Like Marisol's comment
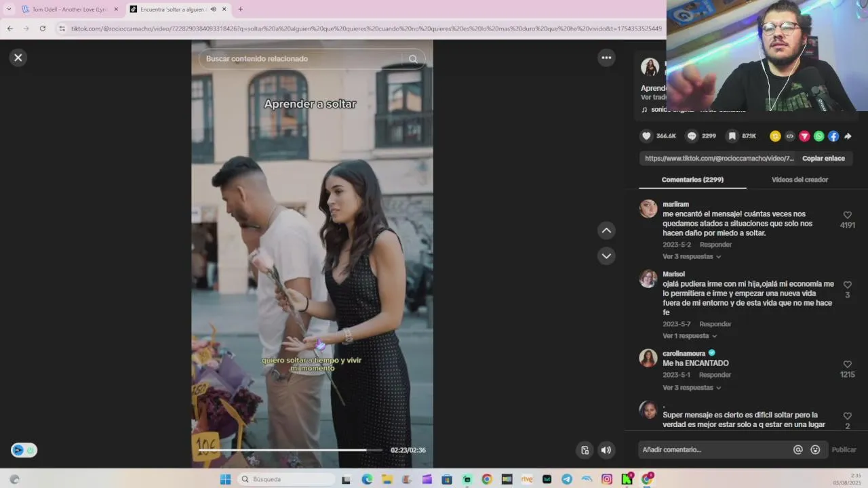Screen dimensions: 868x488 click(847, 285)
